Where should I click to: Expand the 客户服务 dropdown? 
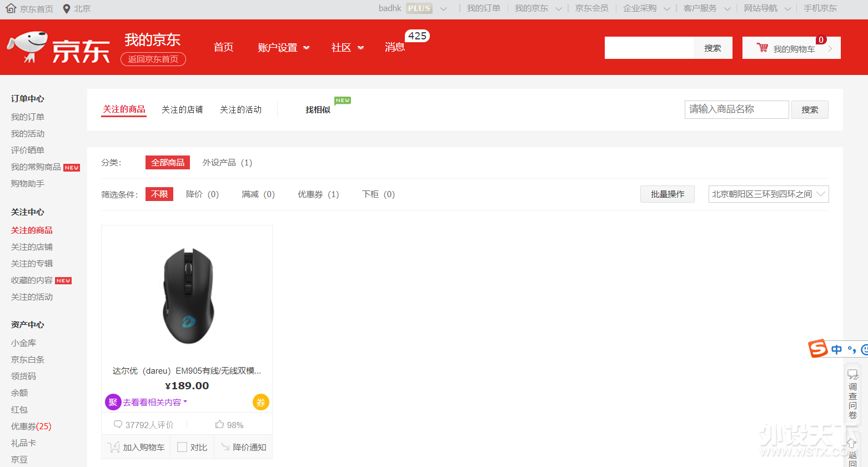[x=727, y=9]
